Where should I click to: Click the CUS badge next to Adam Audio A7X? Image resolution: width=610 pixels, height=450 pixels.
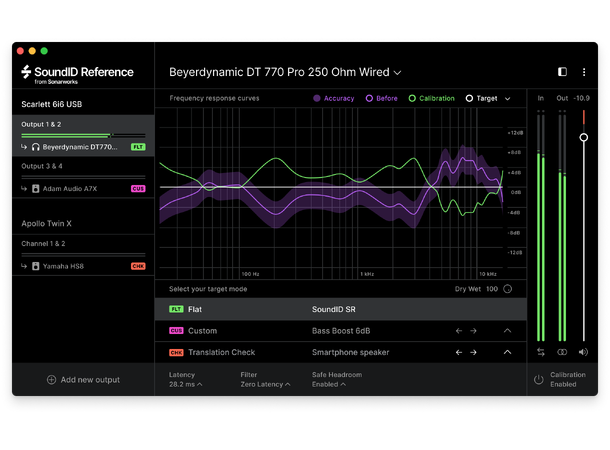[138, 189]
